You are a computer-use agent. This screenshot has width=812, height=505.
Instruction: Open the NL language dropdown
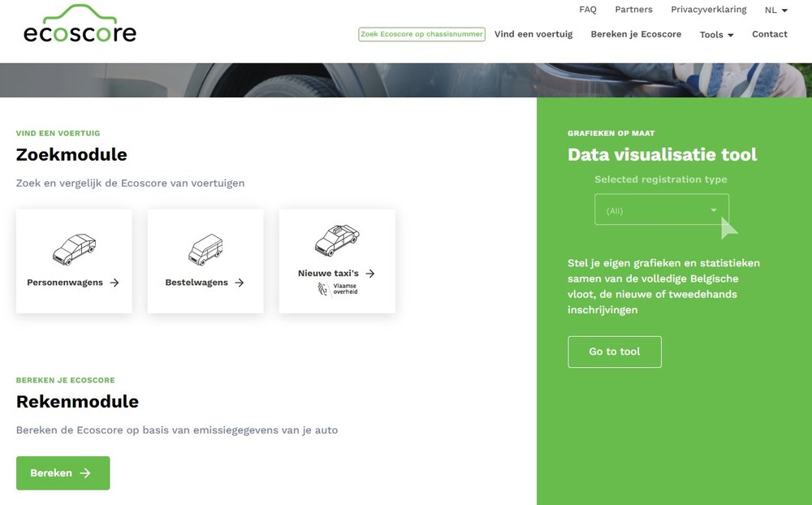coord(774,11)
